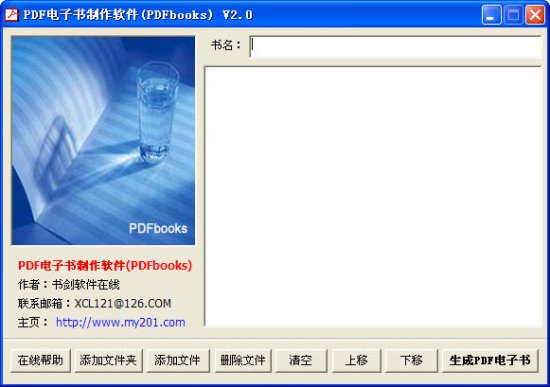Click 生成PDF电子书 to generate the ebook
The image size is (550, 387).
click(490, 360)
